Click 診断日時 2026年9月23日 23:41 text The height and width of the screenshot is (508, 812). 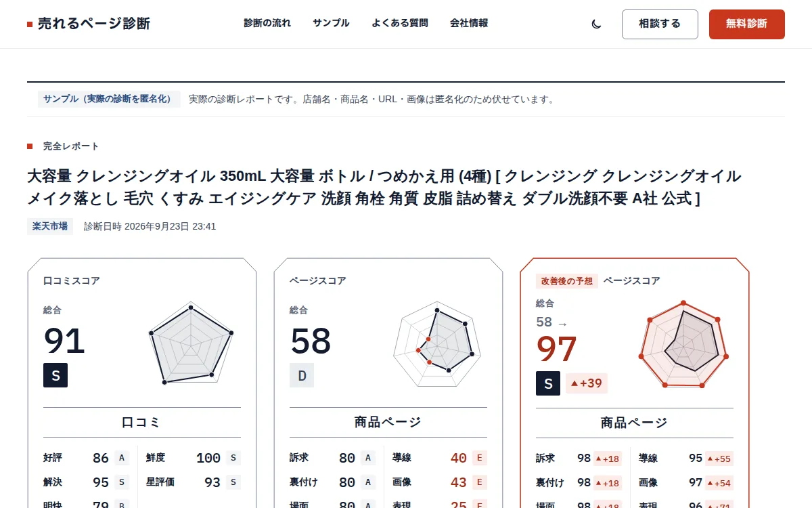tap(150, 226)
